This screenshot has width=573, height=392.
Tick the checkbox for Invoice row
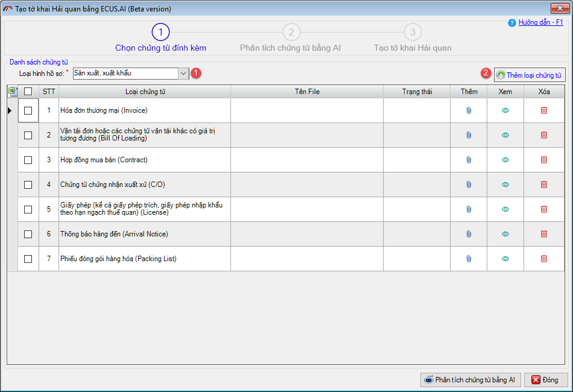coord(28,110)
